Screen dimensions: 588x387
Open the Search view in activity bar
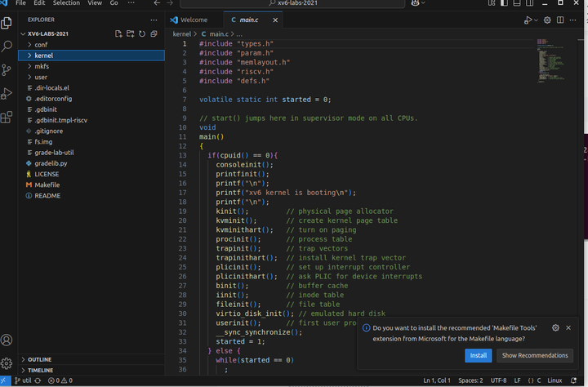pos(7,47)
